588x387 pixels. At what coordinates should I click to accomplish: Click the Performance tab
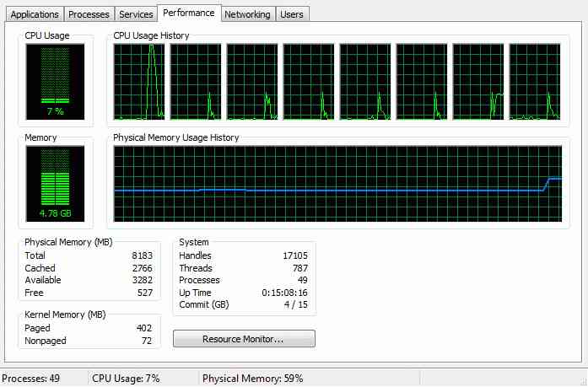189,13
